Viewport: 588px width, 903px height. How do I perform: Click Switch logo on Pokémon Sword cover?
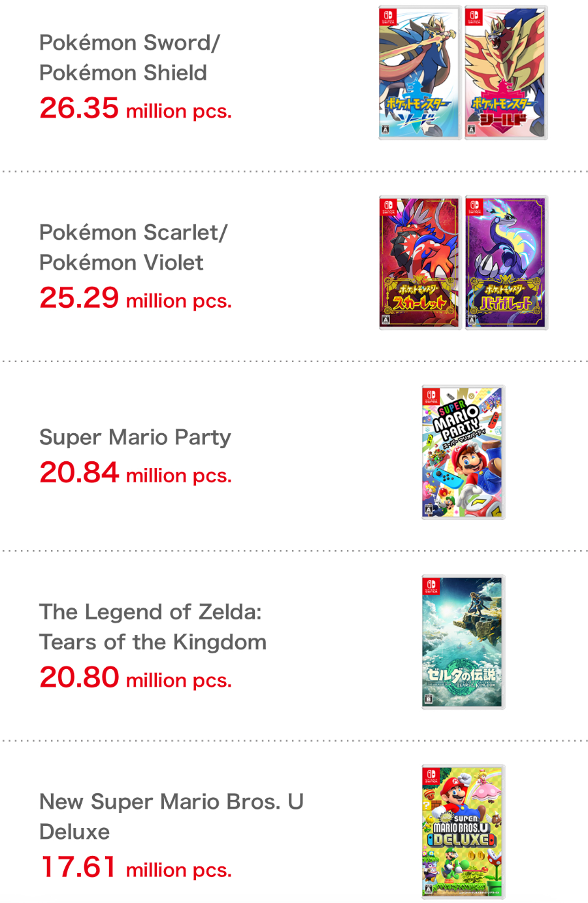[388, 16]
